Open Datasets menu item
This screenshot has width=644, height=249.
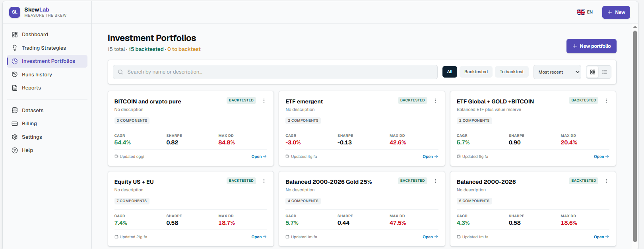point(47,110)
